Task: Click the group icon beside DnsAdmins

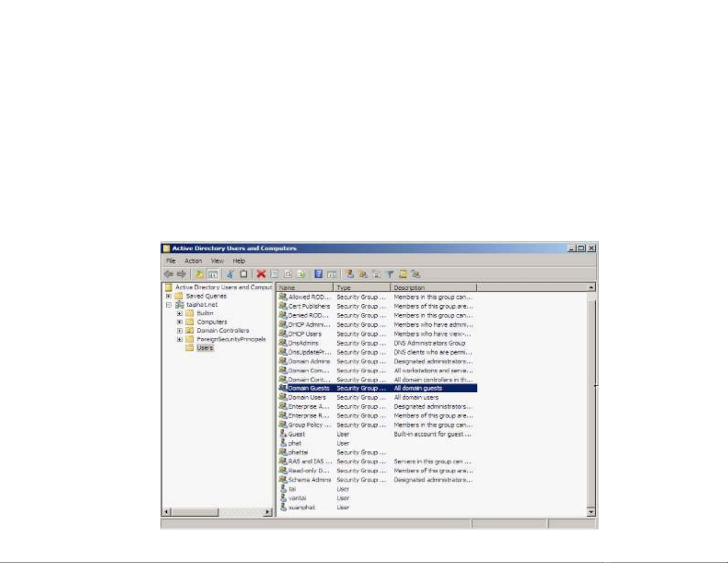Action: coord(283,342)
